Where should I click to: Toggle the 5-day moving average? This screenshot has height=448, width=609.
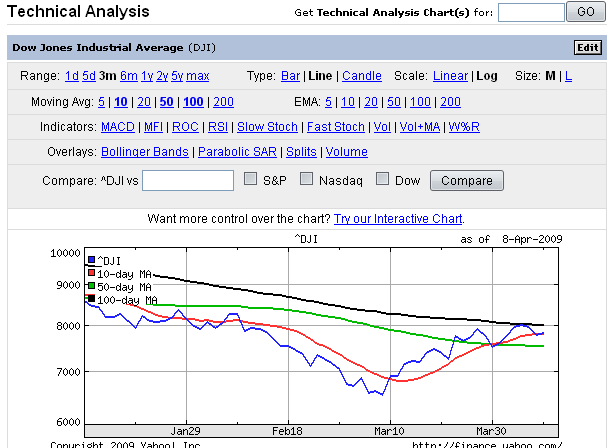(101, 102)
